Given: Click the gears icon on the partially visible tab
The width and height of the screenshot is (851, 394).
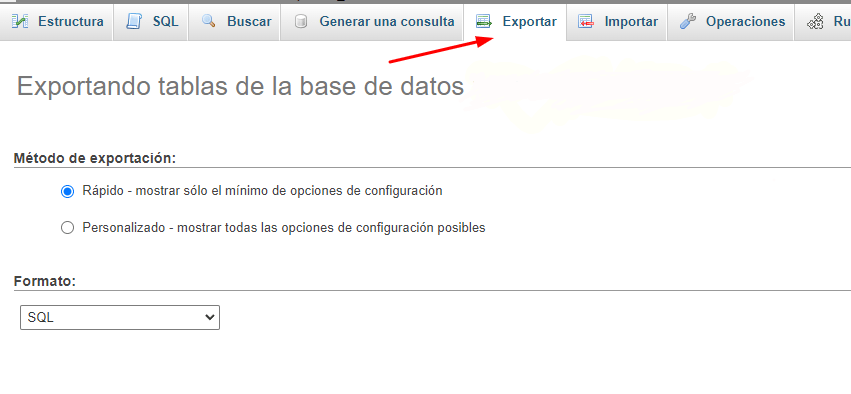Looking at the screenshot, I should point(815,22).
